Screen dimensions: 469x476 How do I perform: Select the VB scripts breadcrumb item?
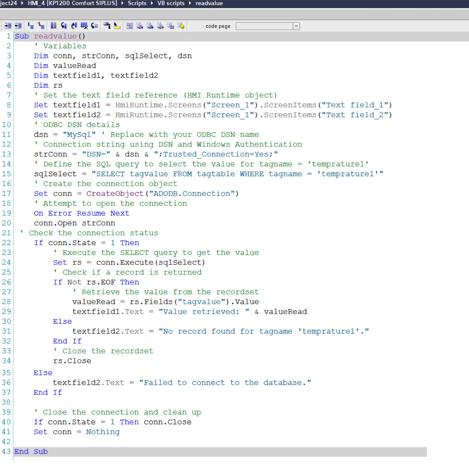pos(171,3)
